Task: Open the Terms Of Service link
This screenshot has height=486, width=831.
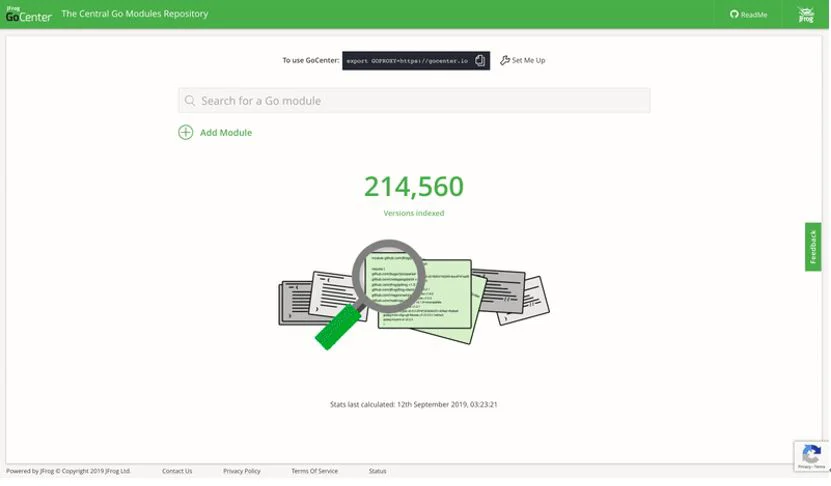Action: (x=314, y=471)
